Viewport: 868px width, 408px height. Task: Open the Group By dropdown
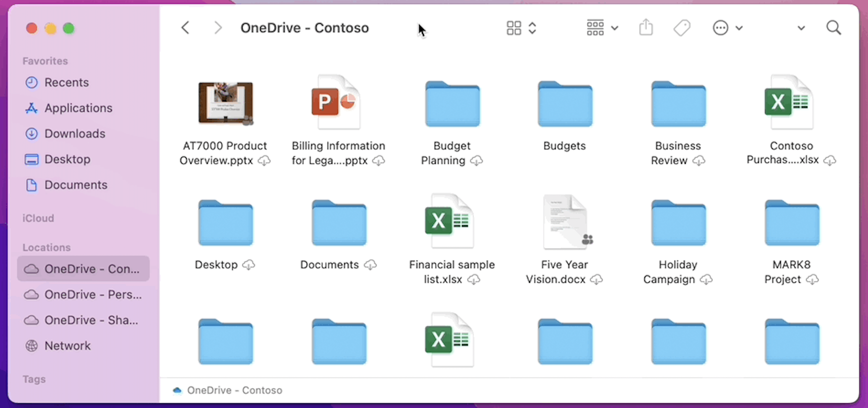[602, 28]
